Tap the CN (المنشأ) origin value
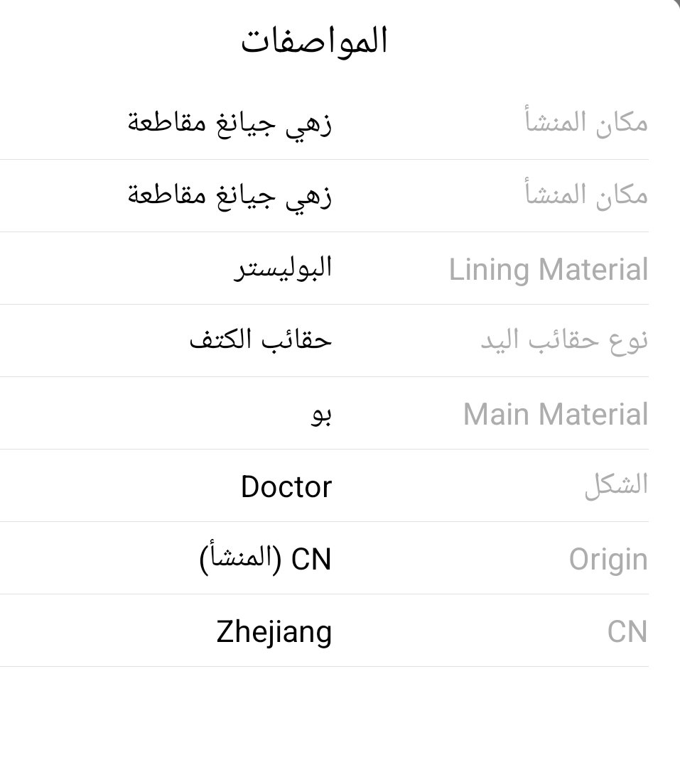The height and width of the screenshot is (784, 680). (265, 559)
